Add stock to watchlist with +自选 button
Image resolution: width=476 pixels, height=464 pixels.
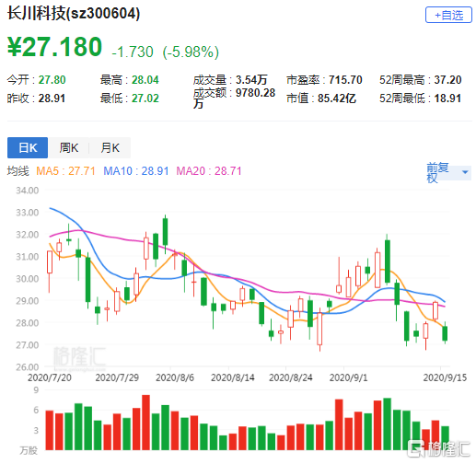click(x=448, y=15)
